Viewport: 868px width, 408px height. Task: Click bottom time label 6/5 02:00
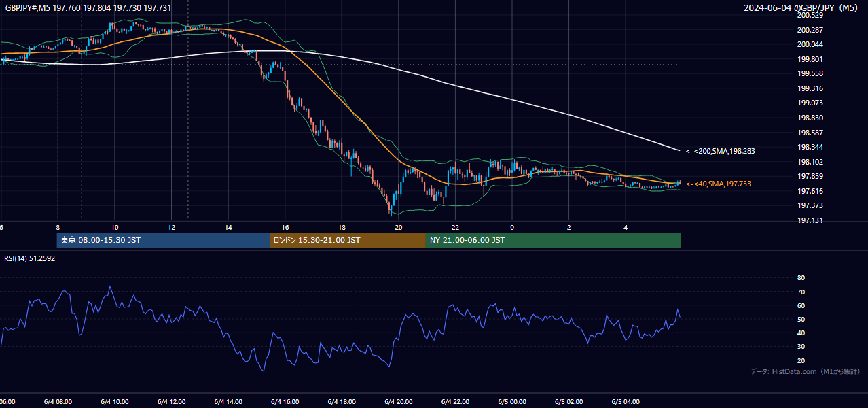click(x=569, y=401)
